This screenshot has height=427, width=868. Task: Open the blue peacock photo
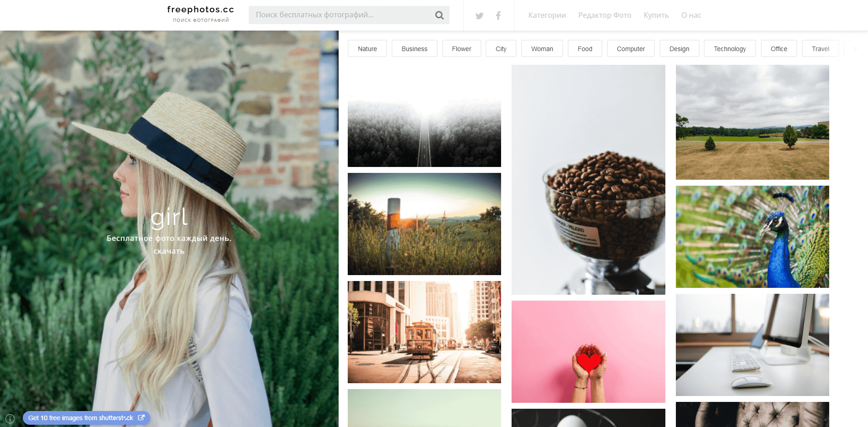pos(753,237)
